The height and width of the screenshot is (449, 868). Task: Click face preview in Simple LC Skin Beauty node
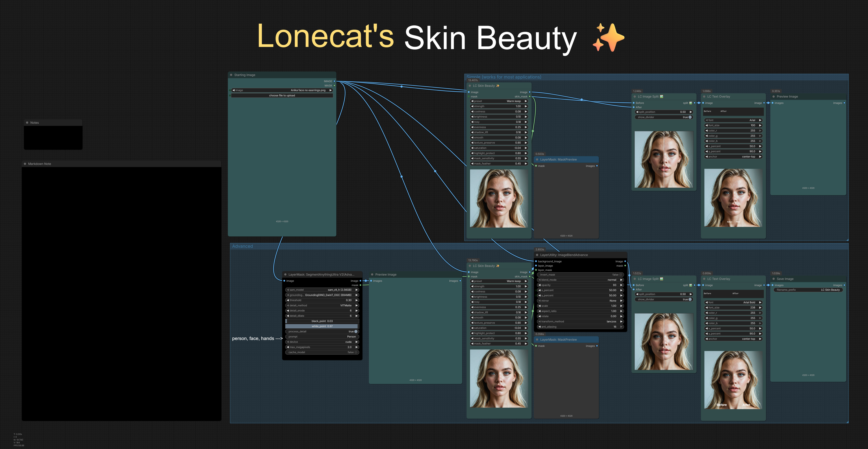tap(499, 198)
